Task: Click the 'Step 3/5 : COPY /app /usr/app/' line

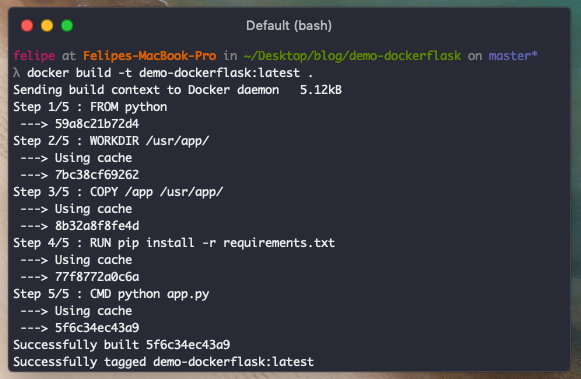Action: click(118, 192)
